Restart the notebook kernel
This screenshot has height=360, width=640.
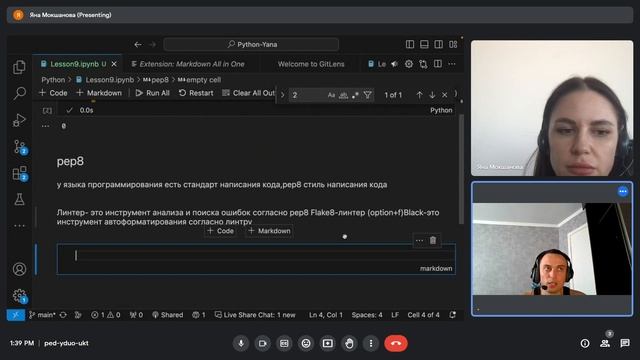196,93
